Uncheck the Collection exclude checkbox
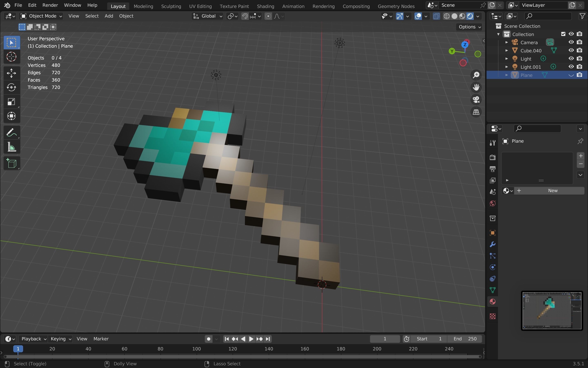588x368 pixels. click(x=563, y=34)
